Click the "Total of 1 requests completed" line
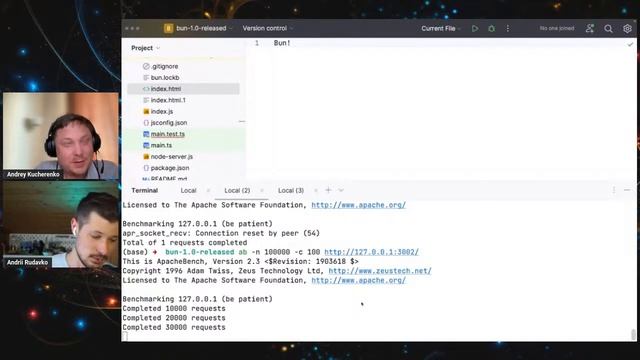The image size is (640, 360). point(184,242)
